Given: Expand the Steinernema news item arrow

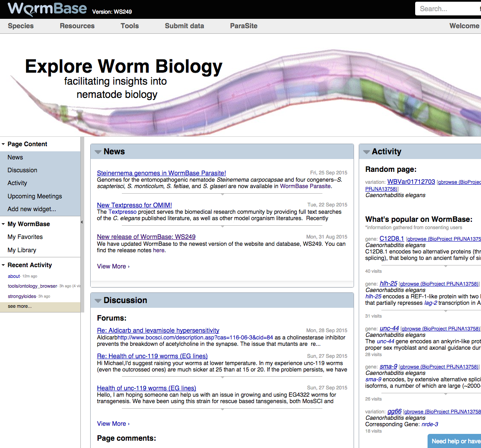Looking at the screenshot, I should 222,195.
